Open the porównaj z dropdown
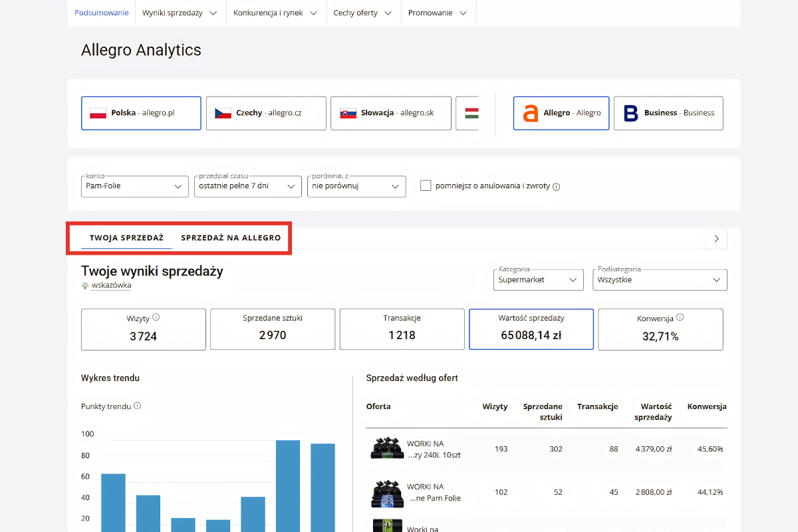The image size is (798, 532). pos(356,186)
